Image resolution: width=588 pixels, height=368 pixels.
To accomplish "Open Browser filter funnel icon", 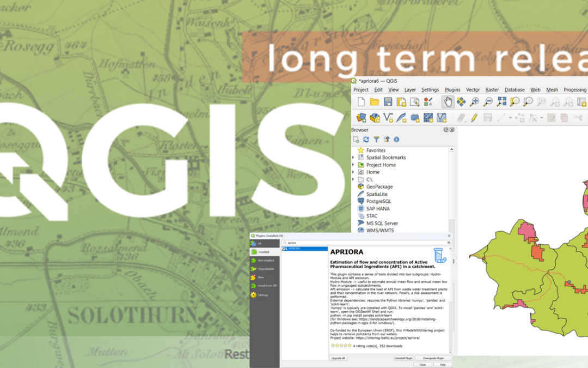I will tap(376, 140).
